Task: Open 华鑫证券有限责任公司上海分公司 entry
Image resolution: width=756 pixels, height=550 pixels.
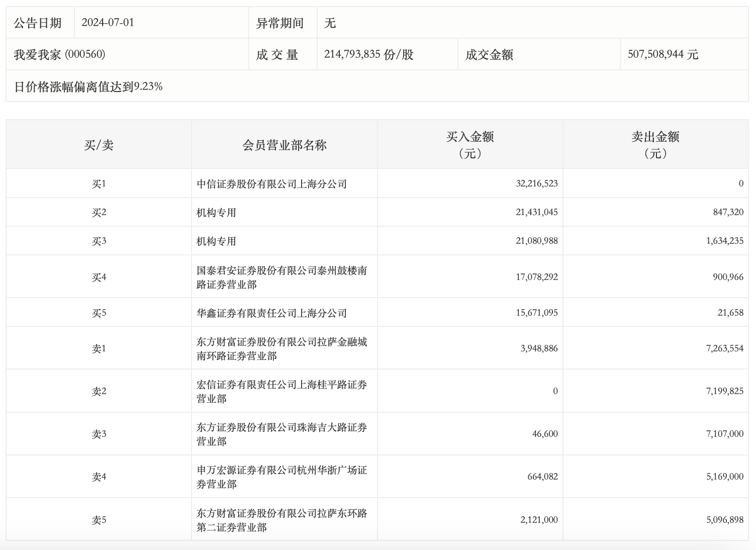Action: point(271,313)
